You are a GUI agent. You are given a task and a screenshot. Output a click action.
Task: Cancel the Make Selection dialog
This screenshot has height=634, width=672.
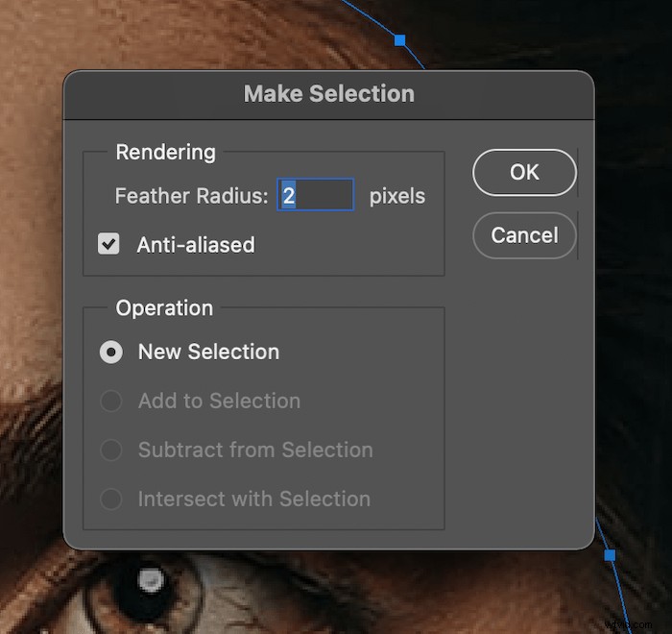pyautogui.click(x=524, y=235)
